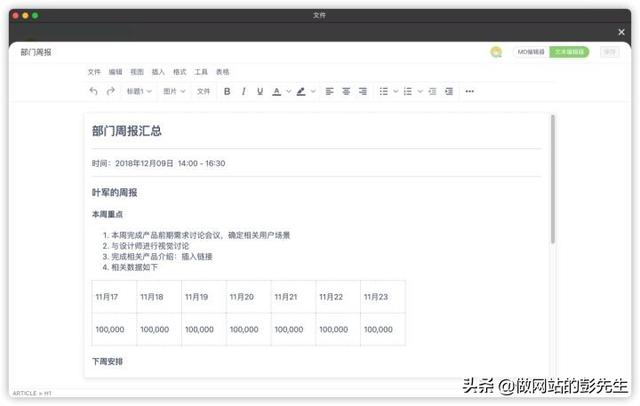Expand the 图片 insert dropdown
The height and width of the screenshot is (406, 640).
(x=173, y=91)
